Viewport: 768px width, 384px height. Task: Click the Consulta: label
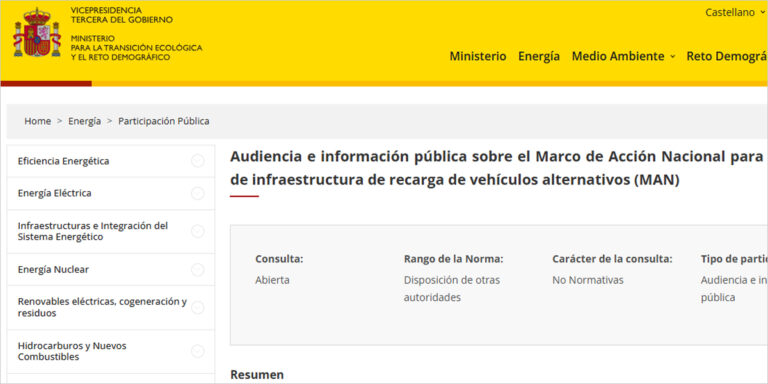coord(279,259)
